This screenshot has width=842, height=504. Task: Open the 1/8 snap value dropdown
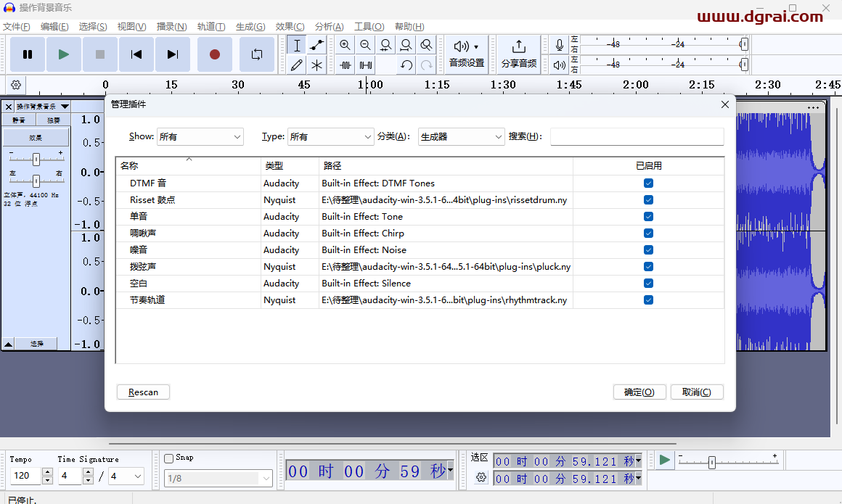(218, 478)
